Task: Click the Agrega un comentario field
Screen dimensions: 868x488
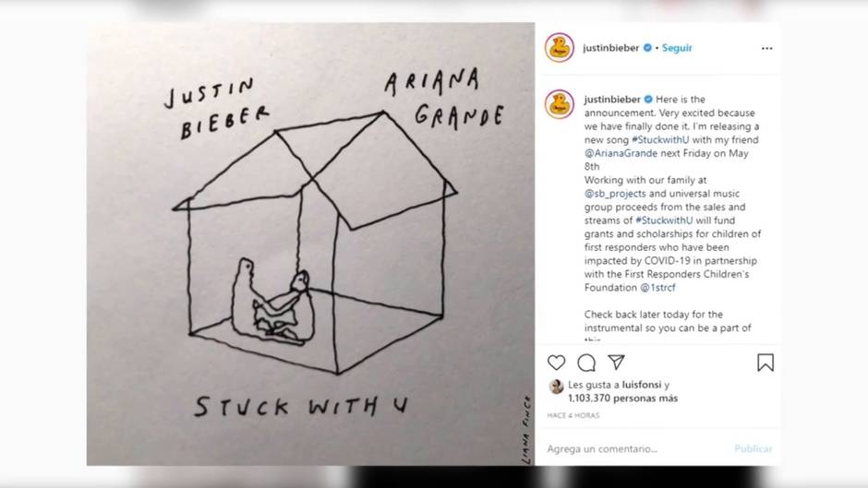Action: coord(636,448)
